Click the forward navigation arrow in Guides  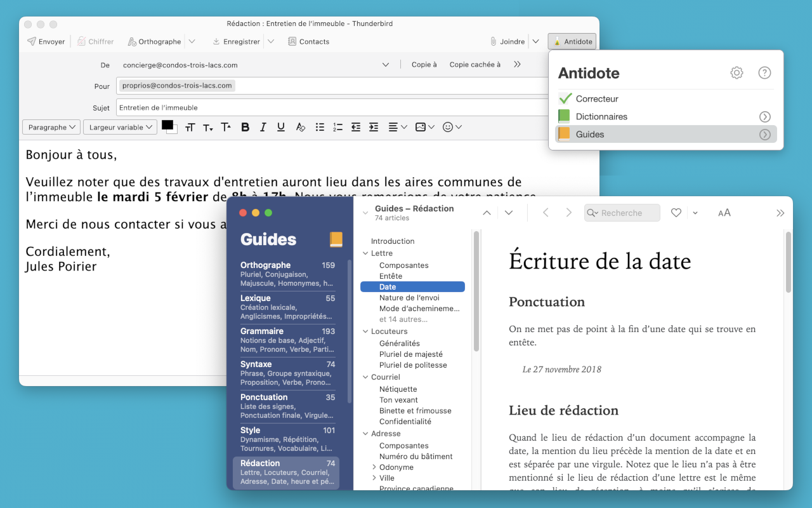569,213
